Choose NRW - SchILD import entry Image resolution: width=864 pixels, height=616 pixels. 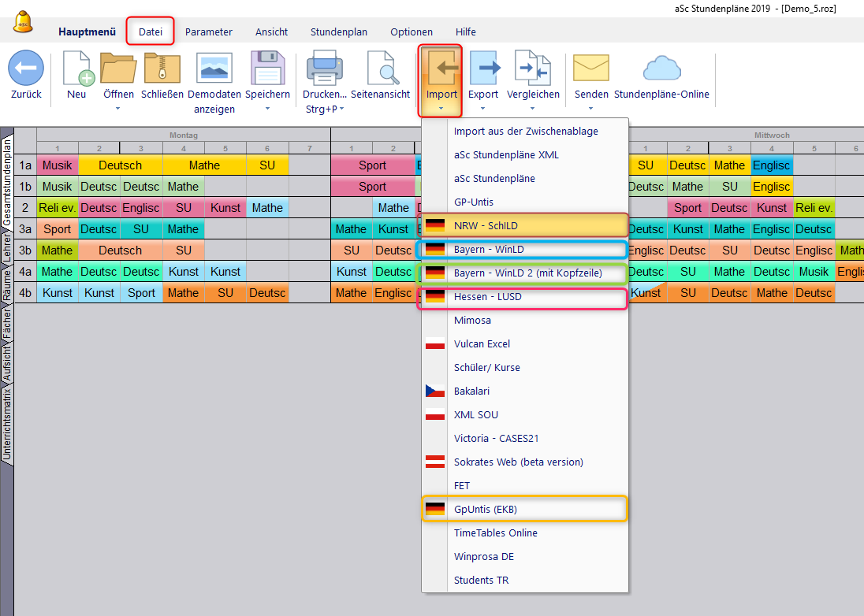(x=525, y=226)
